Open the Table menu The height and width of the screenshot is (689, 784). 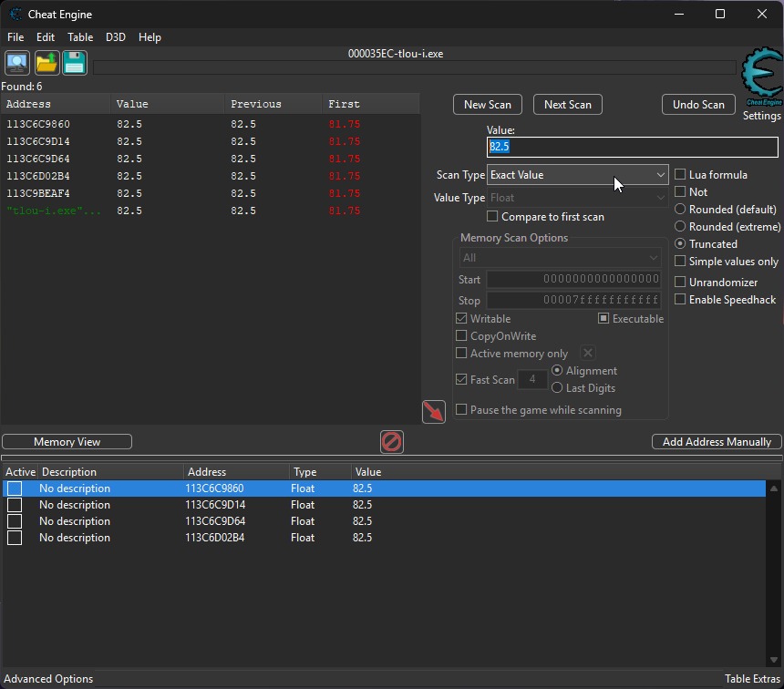80,37
